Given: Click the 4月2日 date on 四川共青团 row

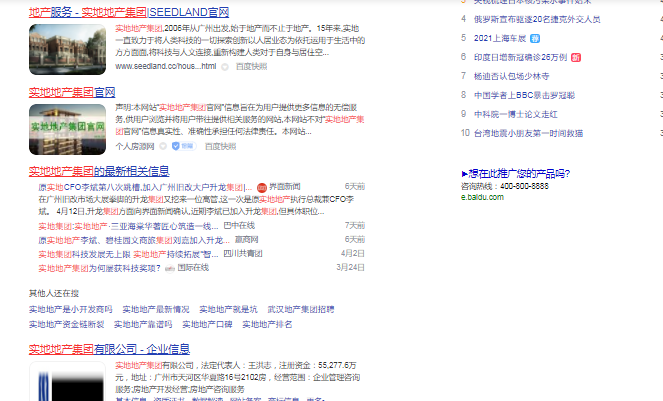Looking at the screenshot, I should [353, 253].
